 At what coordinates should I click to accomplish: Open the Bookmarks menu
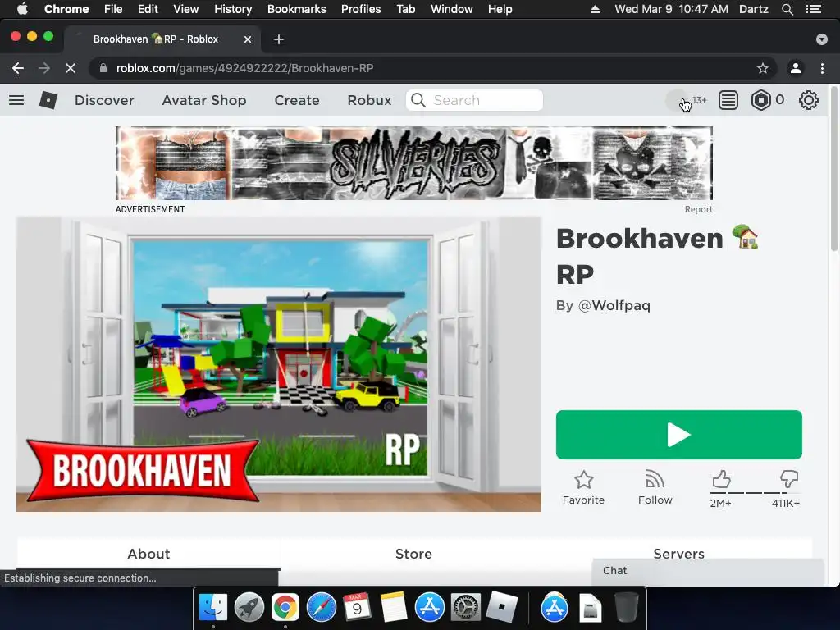coord(297,9)
